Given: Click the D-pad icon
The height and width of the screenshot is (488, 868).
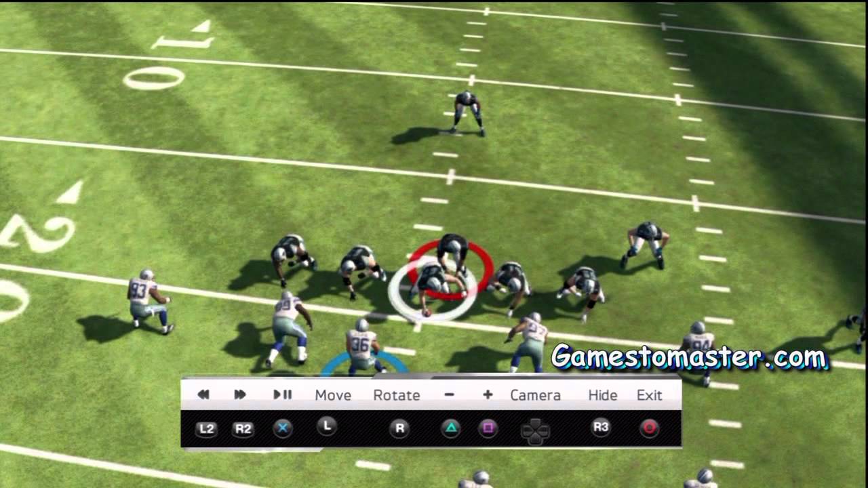Looking at the screenshot, I should click(535, 431).
